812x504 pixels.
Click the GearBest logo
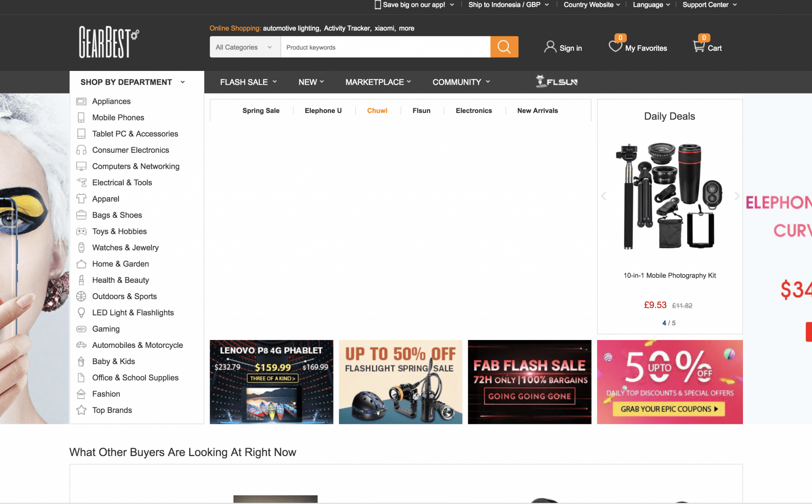[109, 42]
